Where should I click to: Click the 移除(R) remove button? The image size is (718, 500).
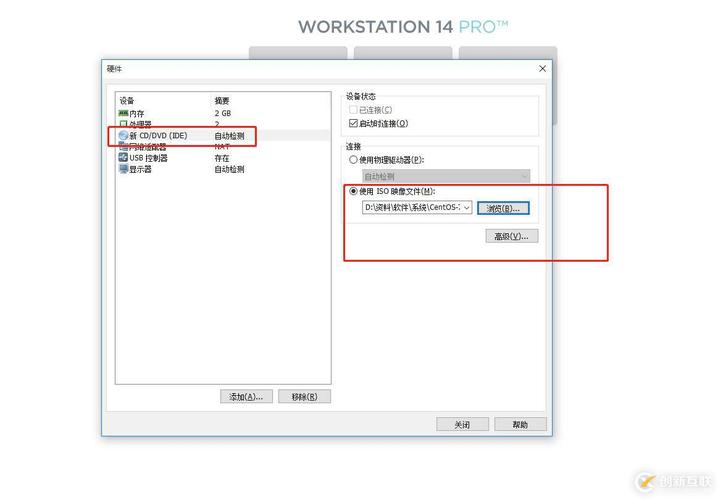point(305,397)
